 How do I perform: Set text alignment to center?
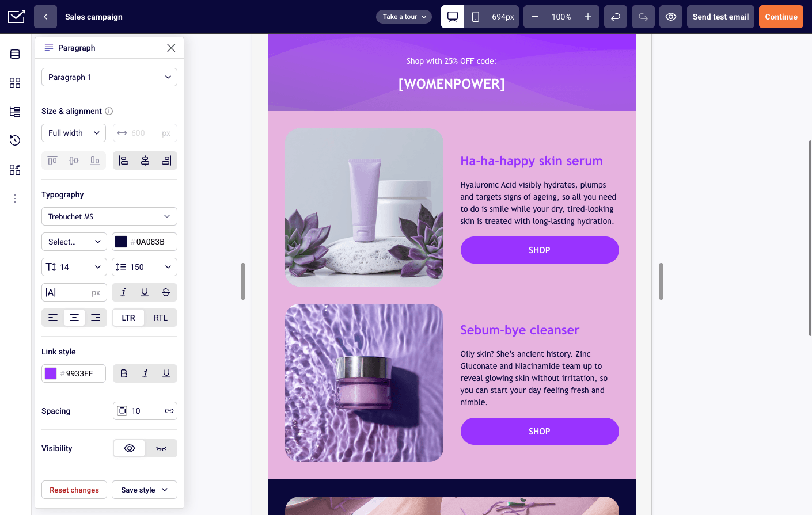click(74, 318)
